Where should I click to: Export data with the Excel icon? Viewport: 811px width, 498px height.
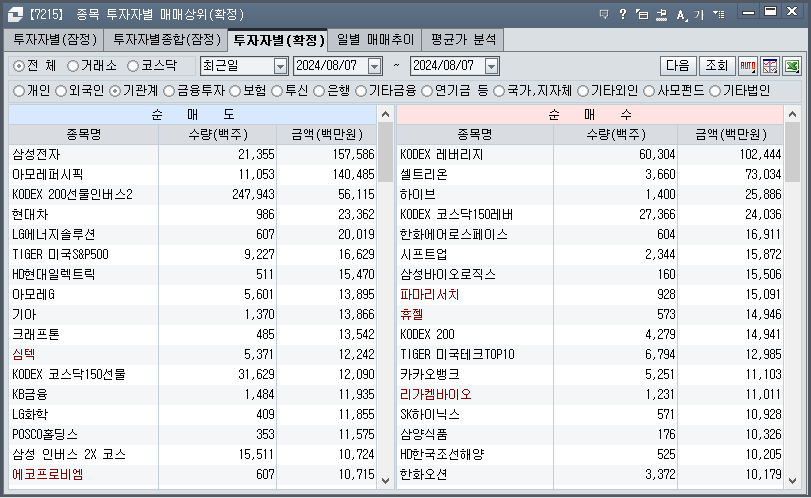792,66
